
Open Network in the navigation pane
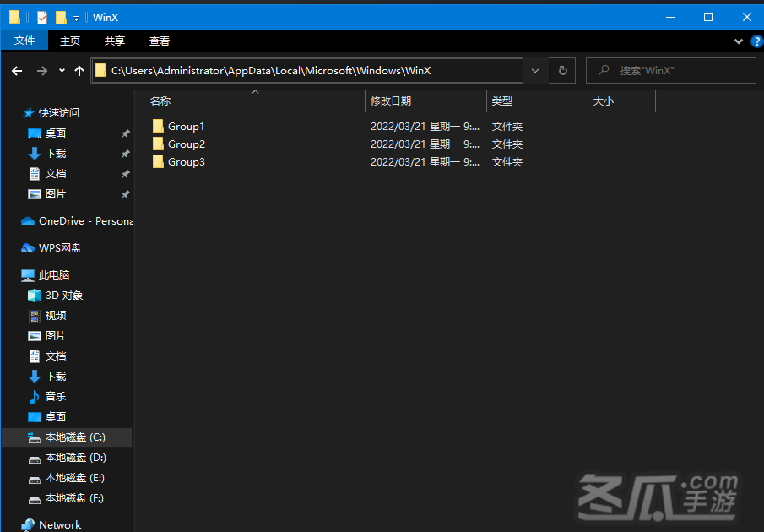60,524
